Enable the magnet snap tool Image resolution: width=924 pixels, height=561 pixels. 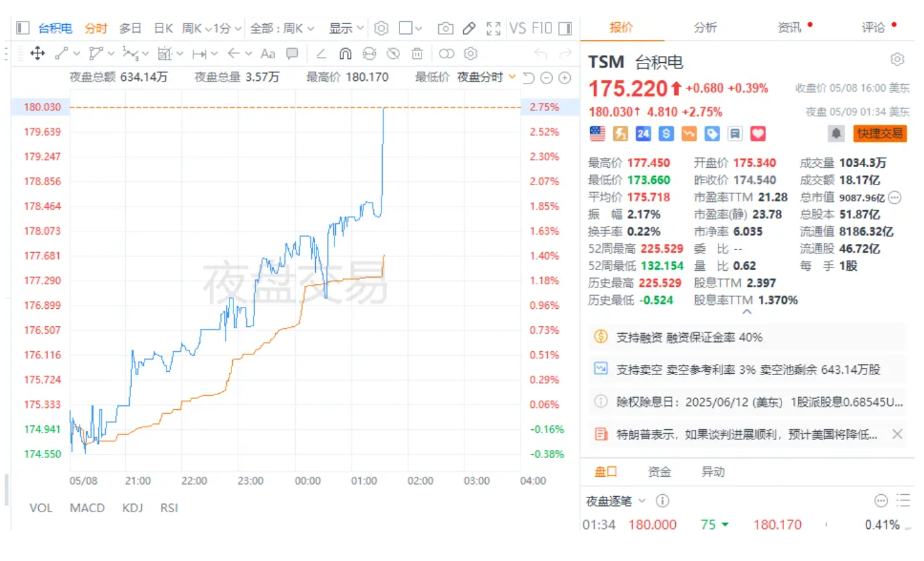click(x=345, y=53)
